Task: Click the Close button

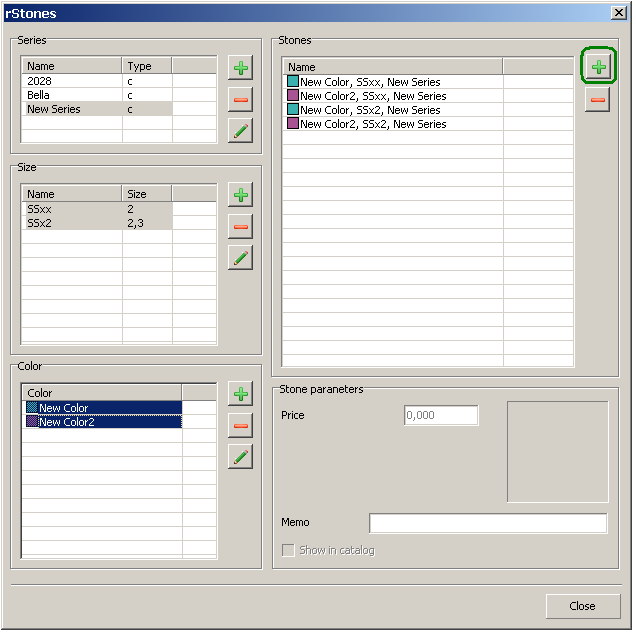Action: 583,606
